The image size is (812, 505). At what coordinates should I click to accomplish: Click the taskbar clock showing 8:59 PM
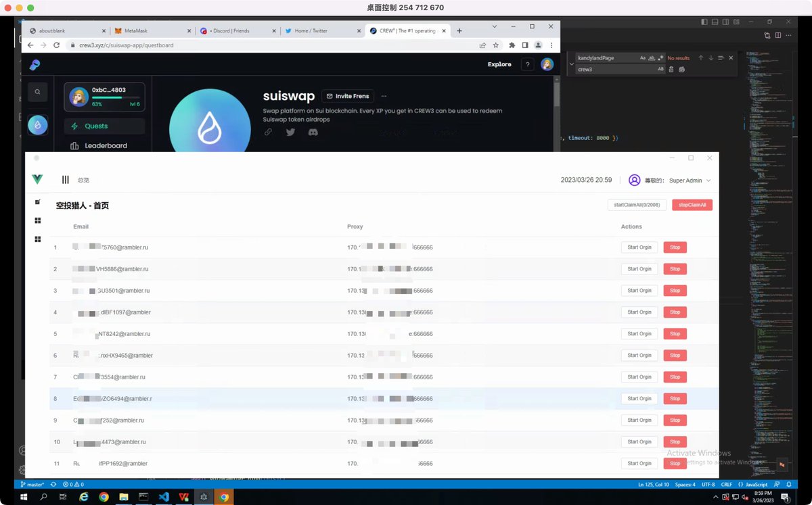(x=763, y=497)
